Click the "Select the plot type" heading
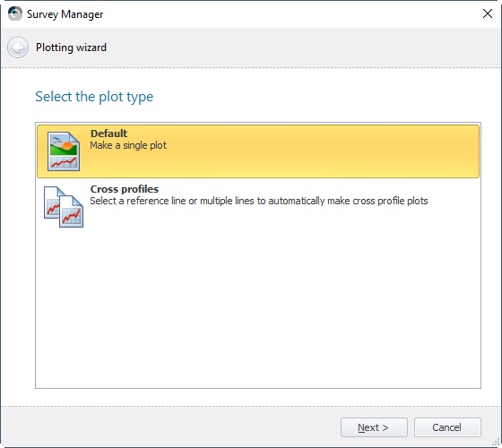This screenshot has height=448, width=502. (x=94, y=97)
